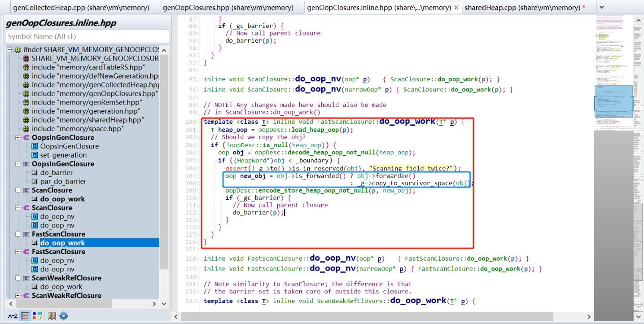Click the code overview minimap highlighted region

tap(613, 101)
